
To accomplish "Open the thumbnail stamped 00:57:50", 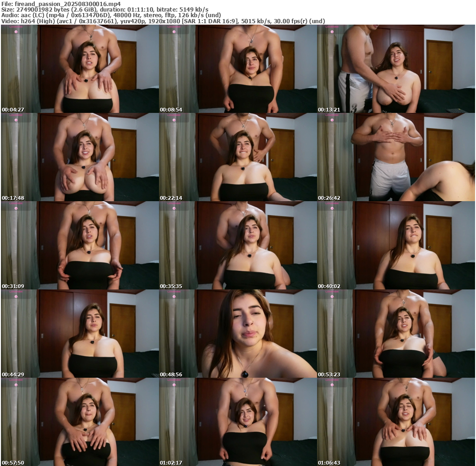I will [80, 421].
